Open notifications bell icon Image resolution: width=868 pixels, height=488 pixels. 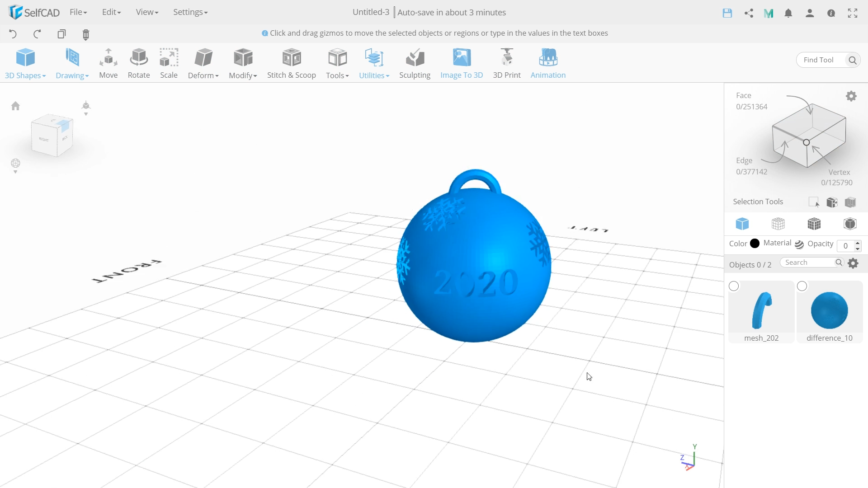tap(788, 13)
